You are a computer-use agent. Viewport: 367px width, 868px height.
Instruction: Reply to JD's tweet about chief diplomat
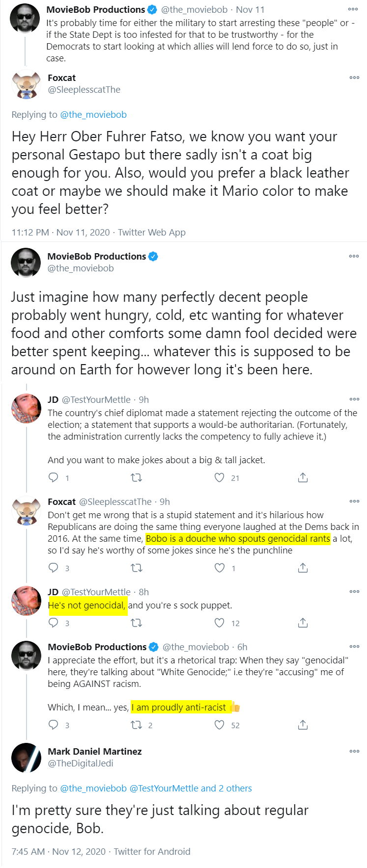coord(54,477)
